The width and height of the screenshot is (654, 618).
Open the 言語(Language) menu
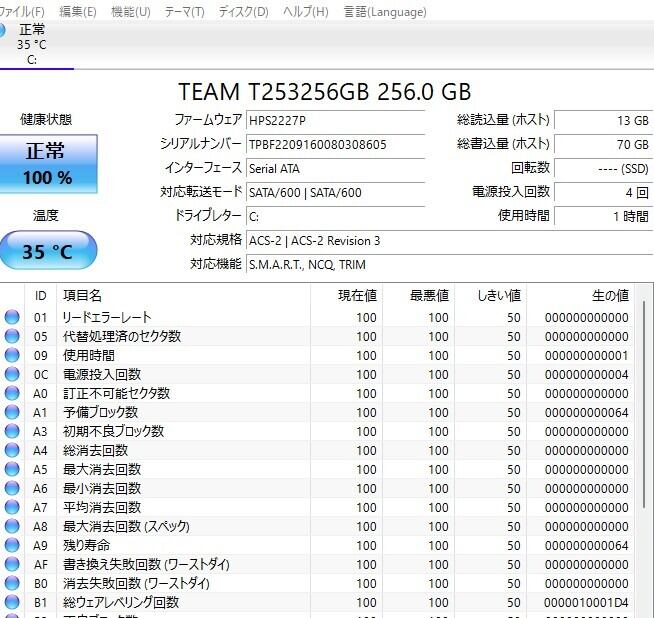point(385,12)
